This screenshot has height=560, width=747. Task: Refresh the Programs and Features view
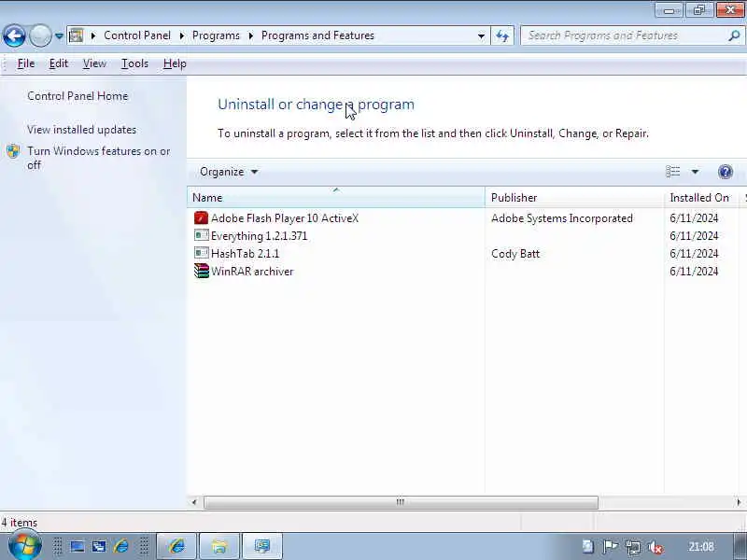[502, 35]
